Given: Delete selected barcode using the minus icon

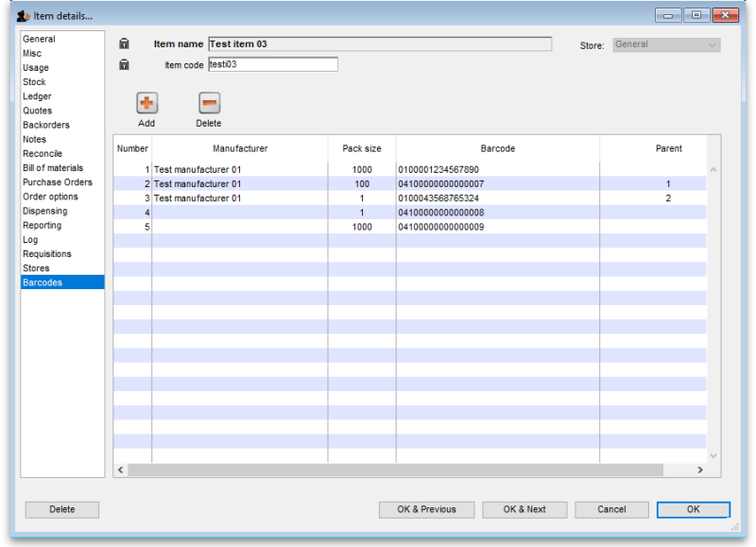Looking at the screenshot, I should (x=208, y=104).
